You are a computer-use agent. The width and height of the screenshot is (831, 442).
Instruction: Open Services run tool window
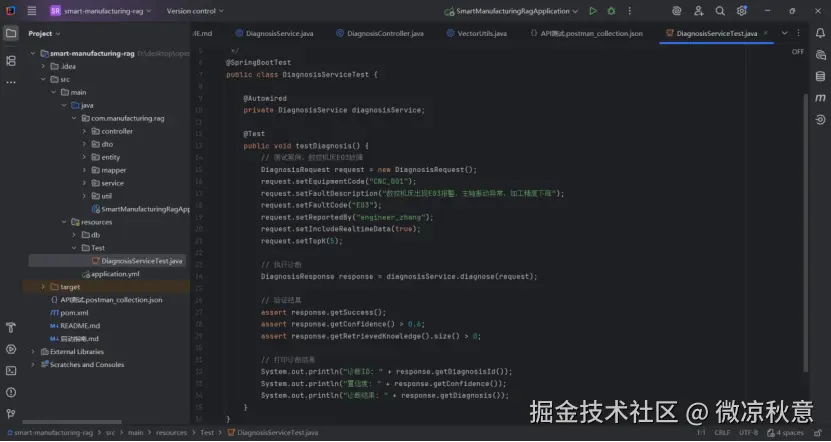[11, 349]
